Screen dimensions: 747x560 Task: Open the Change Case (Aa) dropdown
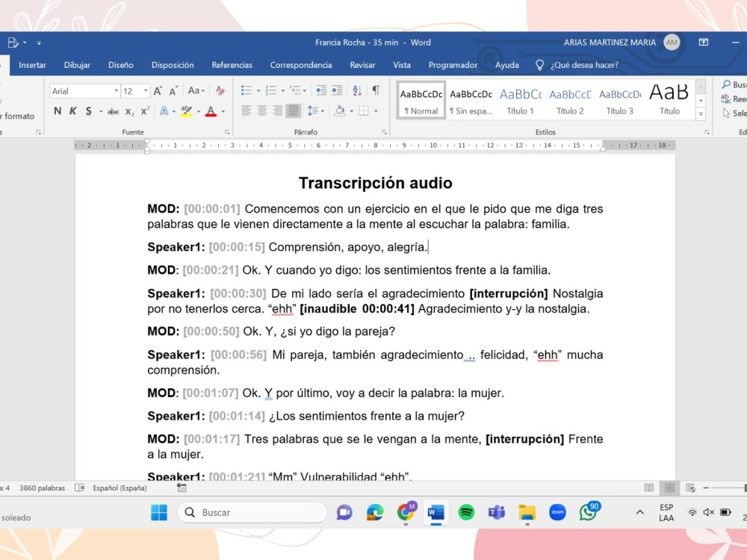click(196, 90)
